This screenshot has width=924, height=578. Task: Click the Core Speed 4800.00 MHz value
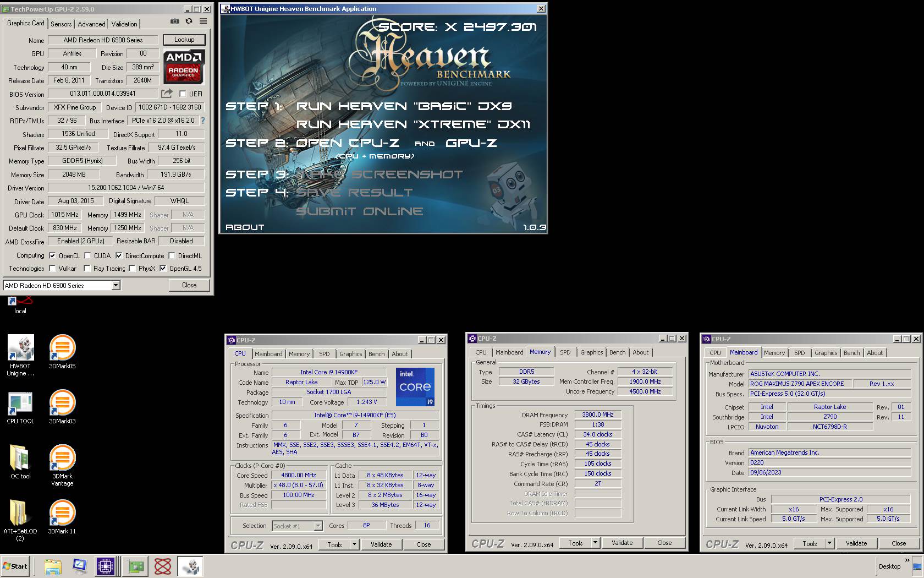[x=299, y=475]
